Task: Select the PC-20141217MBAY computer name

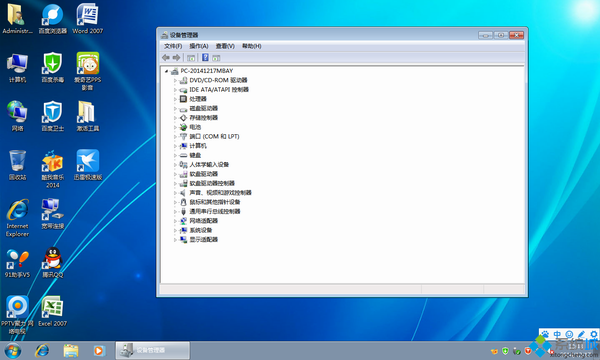Action: (x=207, y=71)
